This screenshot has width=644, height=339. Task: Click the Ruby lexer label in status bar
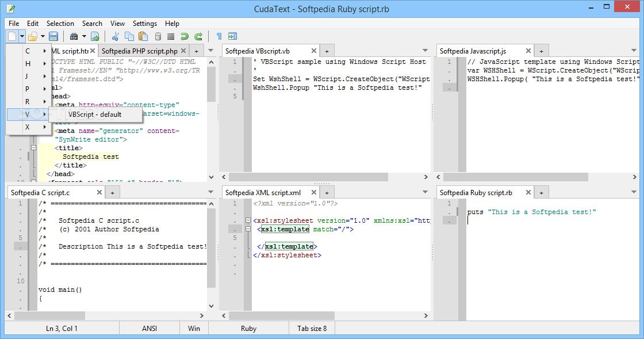coord(248,328)
